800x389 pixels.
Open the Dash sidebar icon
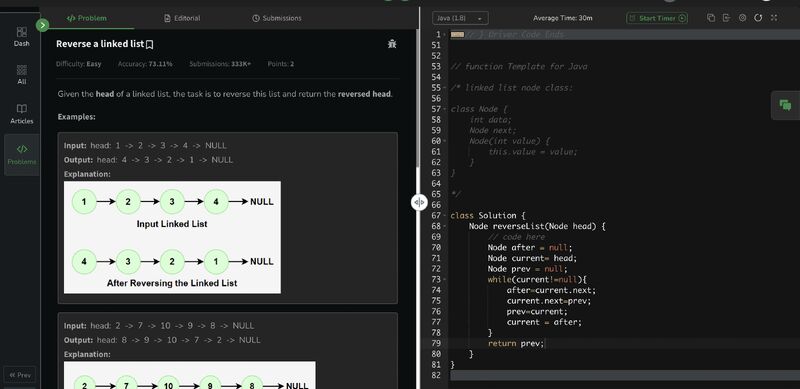[21, 37]
